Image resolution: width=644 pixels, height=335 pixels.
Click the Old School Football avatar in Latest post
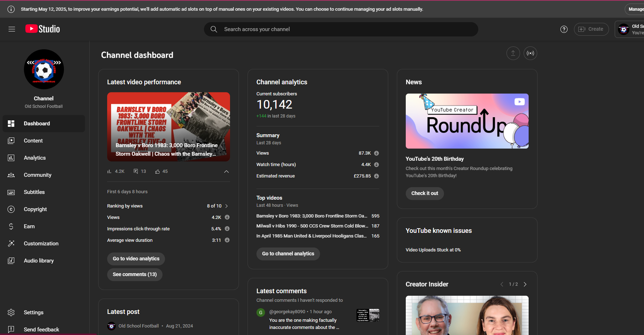pyautogui.click(x=111, y=326)
